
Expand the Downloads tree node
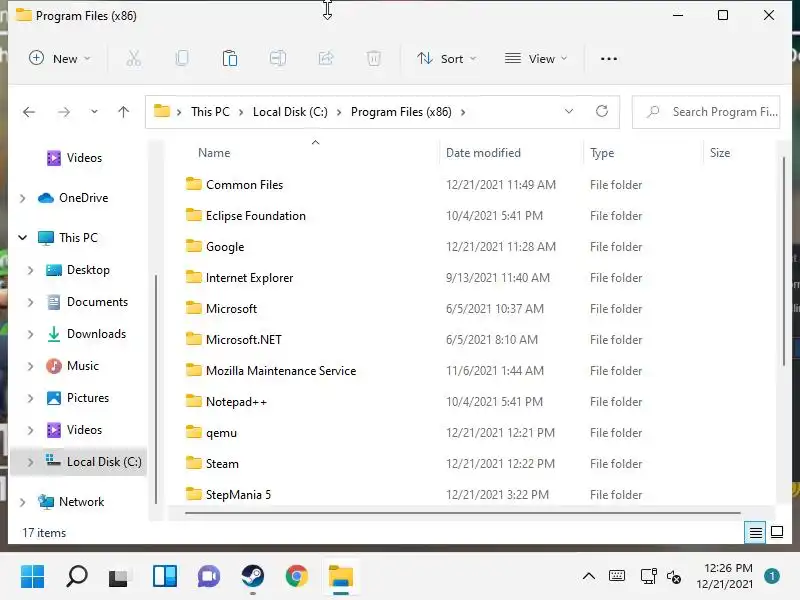30,334
